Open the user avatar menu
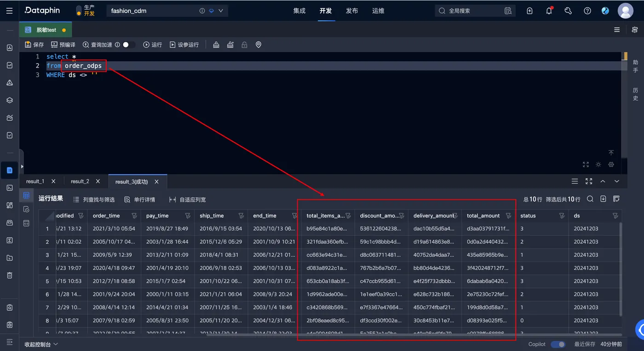Viewport: 644px width, 351px height. click(x=626, y=11)
